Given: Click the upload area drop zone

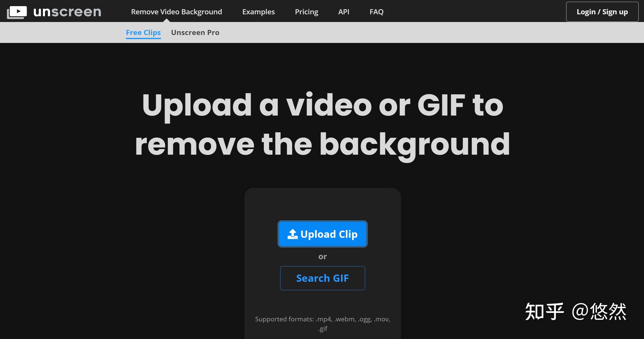Looking at the screenshot, I should click(322, 261).
